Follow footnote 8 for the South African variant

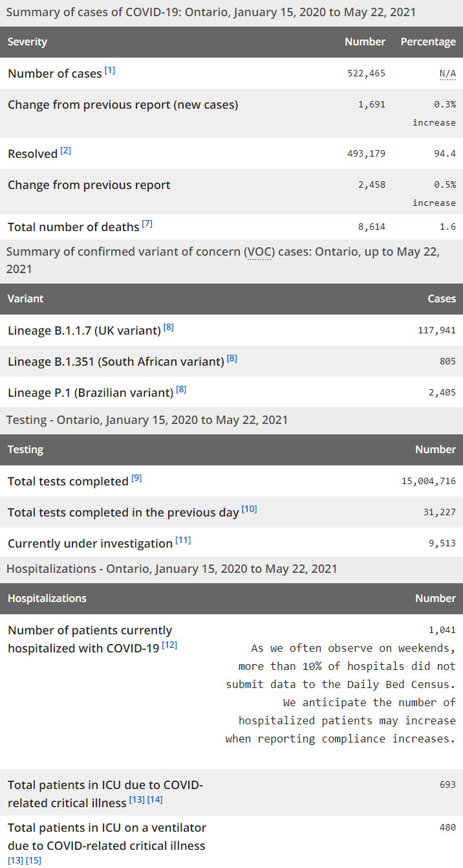point(232,359)
